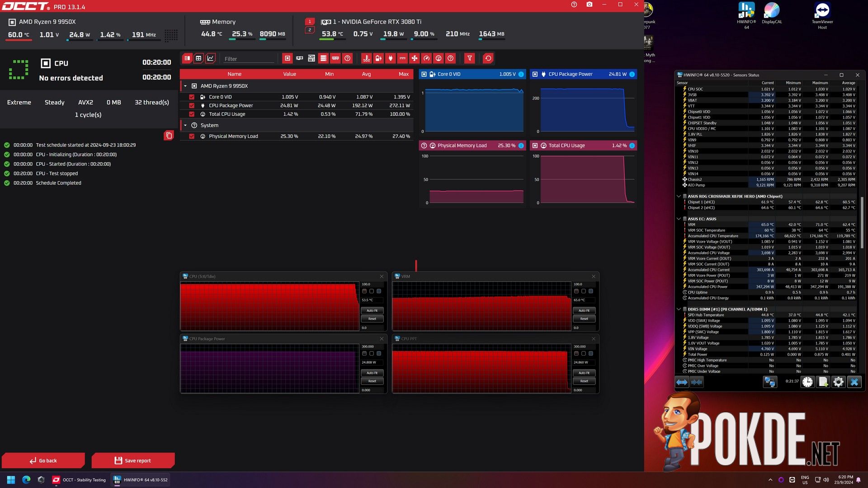Open the taskbar clock showing 6:20 PM
This screenshot has height=488, width=868.
(x=844, y=480)
